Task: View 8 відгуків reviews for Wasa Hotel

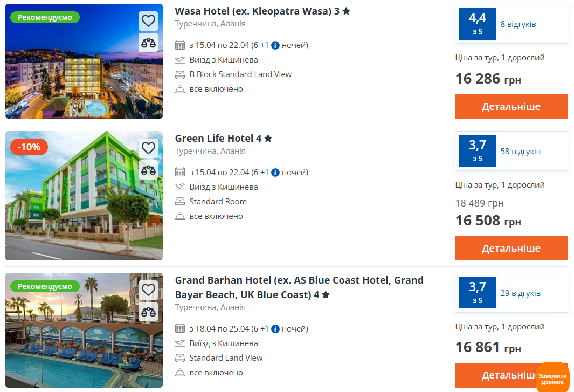Action: pos(518,24)
